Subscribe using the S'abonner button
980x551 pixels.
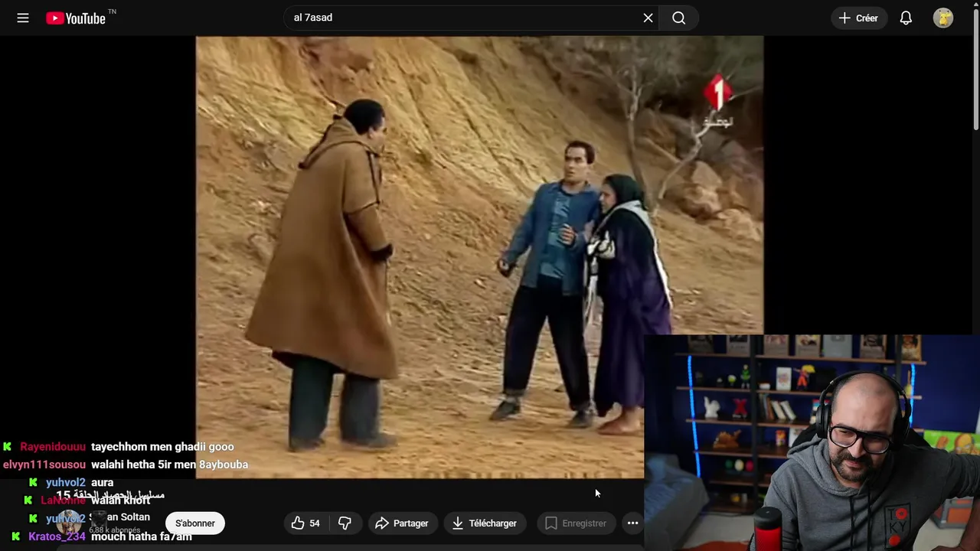pyautogui.click(x=195, y=523)
